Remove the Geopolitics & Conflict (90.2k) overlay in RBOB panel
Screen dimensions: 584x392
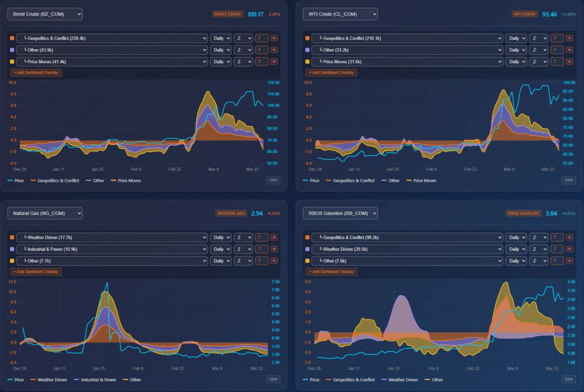[570, 237]
